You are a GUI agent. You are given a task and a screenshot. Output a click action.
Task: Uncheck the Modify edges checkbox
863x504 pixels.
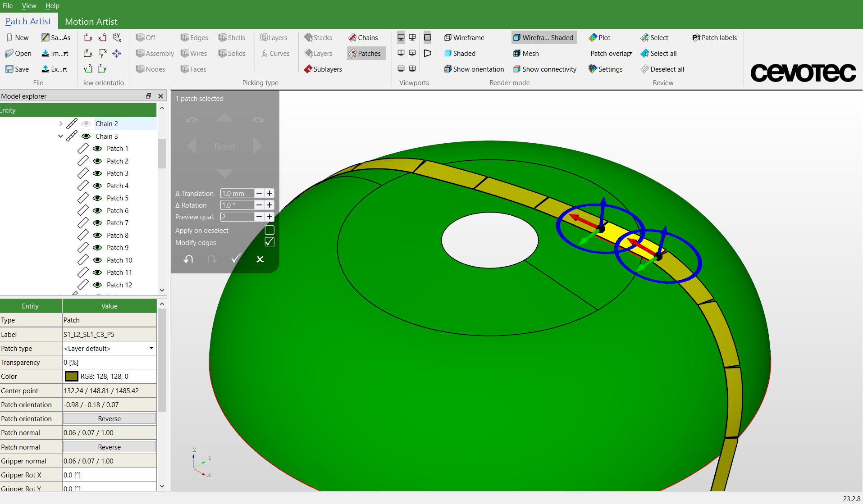[269, 242]
